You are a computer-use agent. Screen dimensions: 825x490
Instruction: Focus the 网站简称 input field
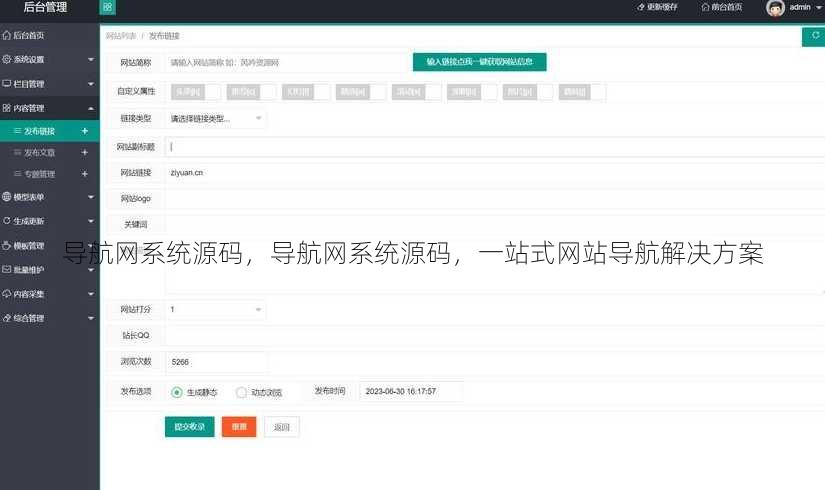click(x=287, y=62)
